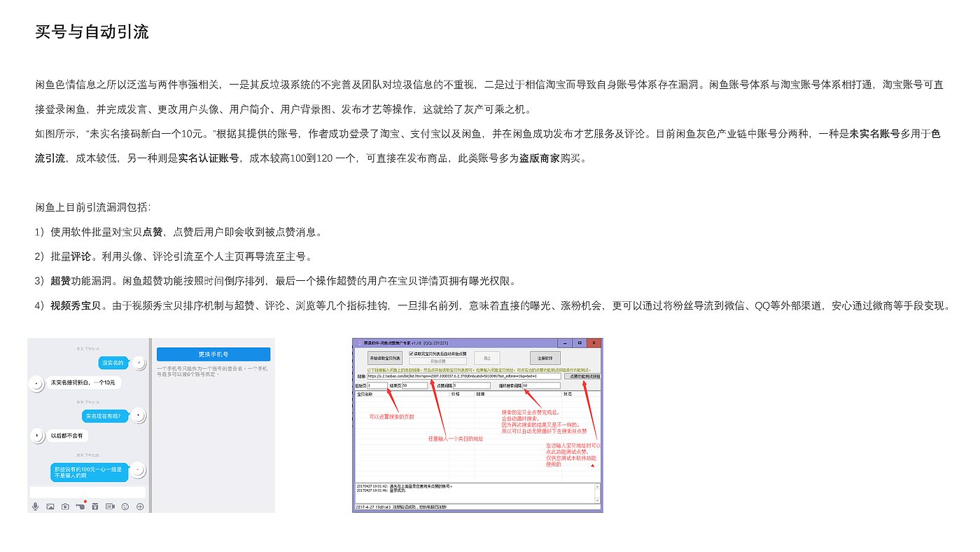
Task: Tap the avatar beside 未实名接码新白 message
Action: tap(36, 382)
